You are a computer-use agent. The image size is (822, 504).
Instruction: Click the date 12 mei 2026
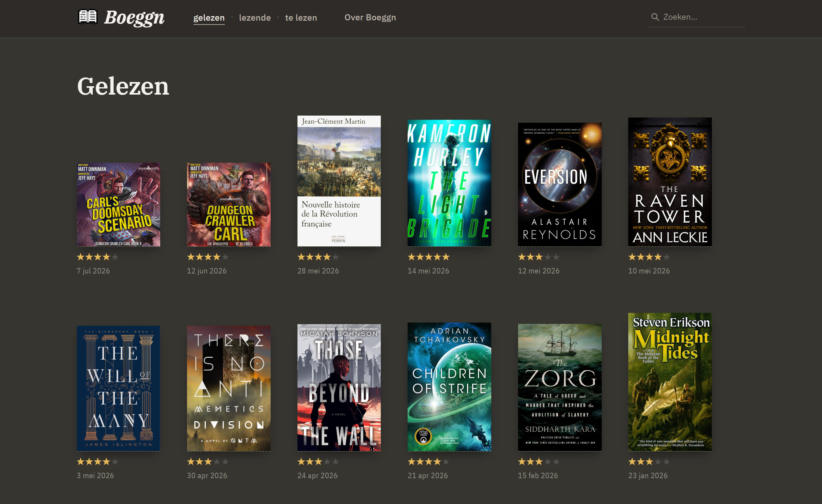[539, 271]
